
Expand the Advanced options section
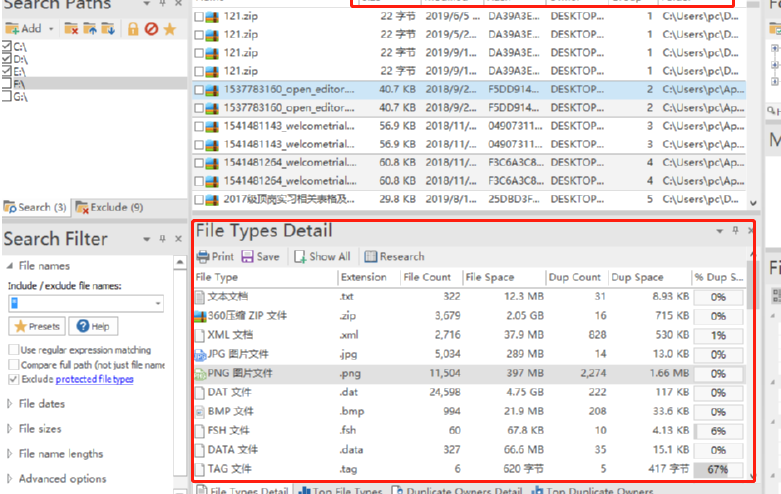[x=9, y=478]
